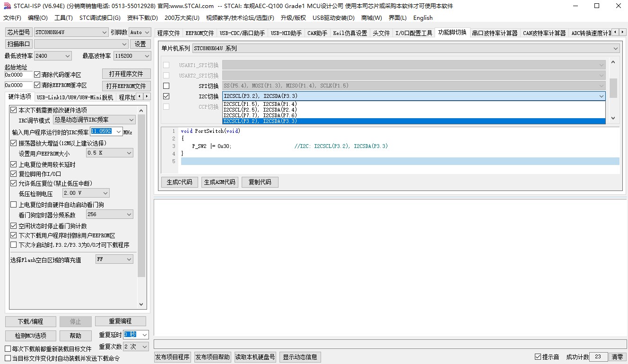Toggle 复位脚用作I/O口 checkbox
628x364 pixels.
pos(14,174)
